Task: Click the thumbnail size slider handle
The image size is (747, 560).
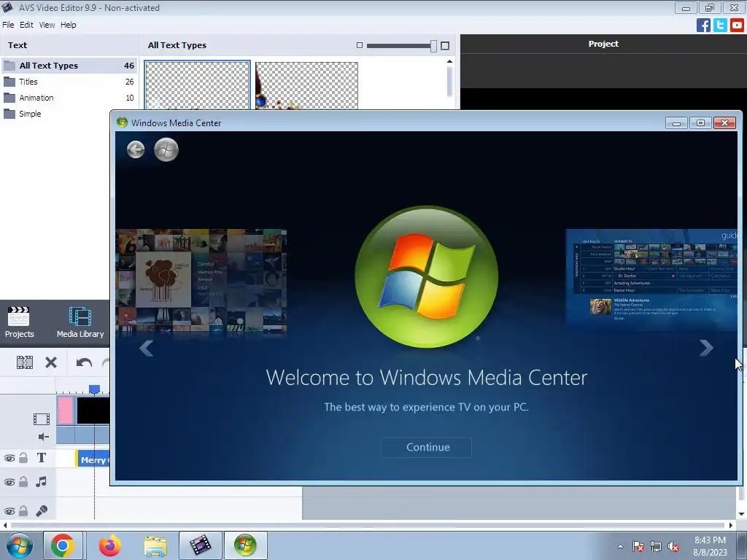Action: click(x=433, y=46)
